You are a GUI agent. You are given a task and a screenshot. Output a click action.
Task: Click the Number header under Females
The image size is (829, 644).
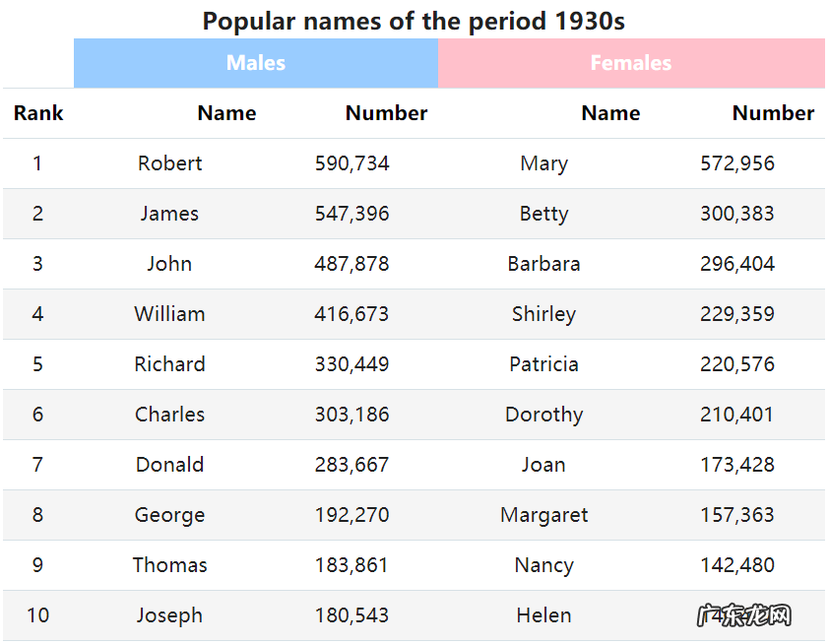coord(773,113)
